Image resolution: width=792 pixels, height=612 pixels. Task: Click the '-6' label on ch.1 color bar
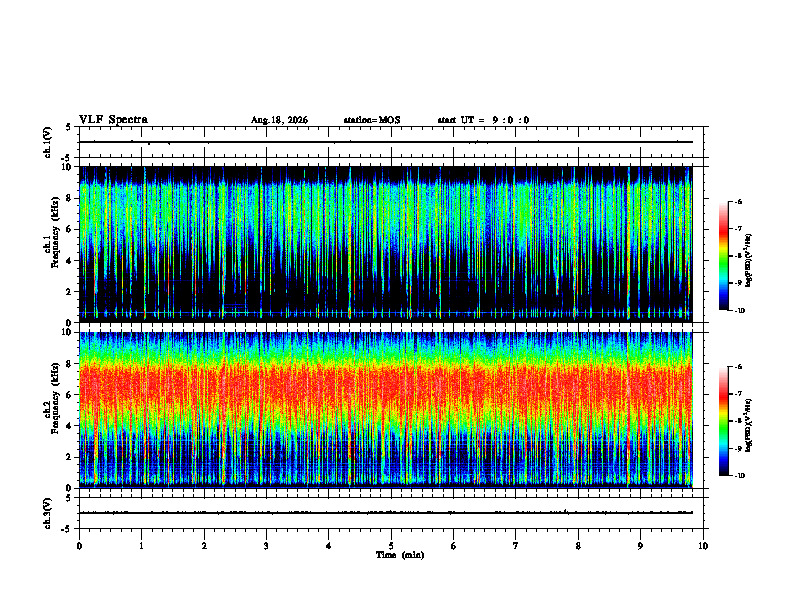coord(738,201)
